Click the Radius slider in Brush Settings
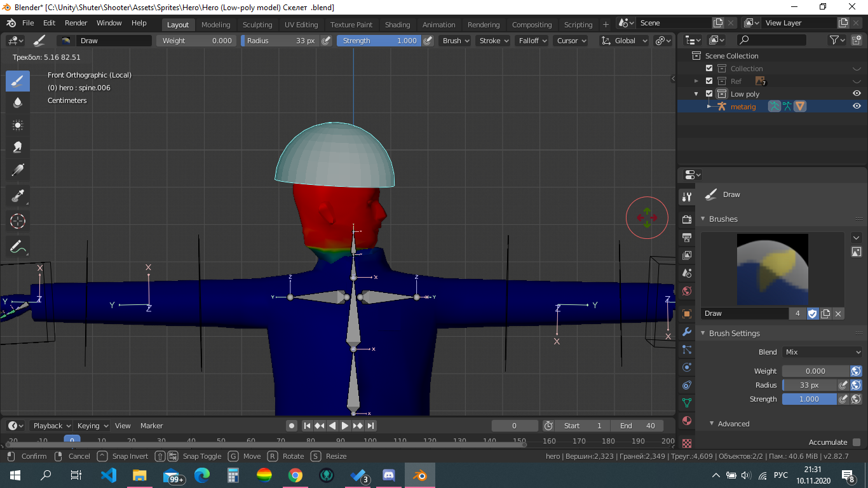Image resolution: width=868 pixels, height=488 pixels. pyautogui.click(x=810, y=385)
